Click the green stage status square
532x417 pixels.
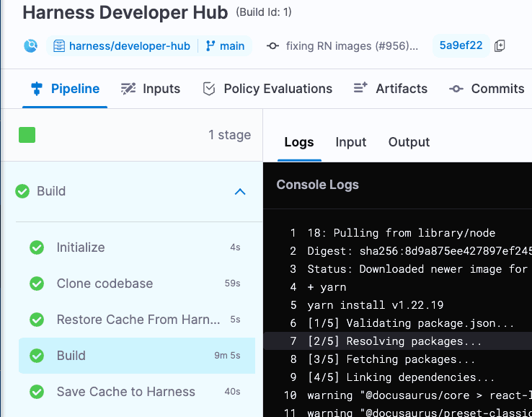click(x=27, y=135)
